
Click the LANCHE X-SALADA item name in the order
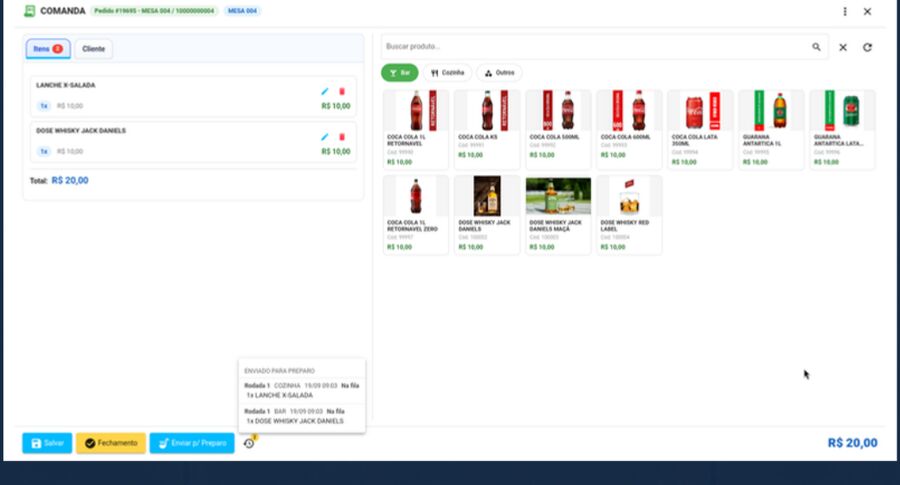tap(66, 85)
